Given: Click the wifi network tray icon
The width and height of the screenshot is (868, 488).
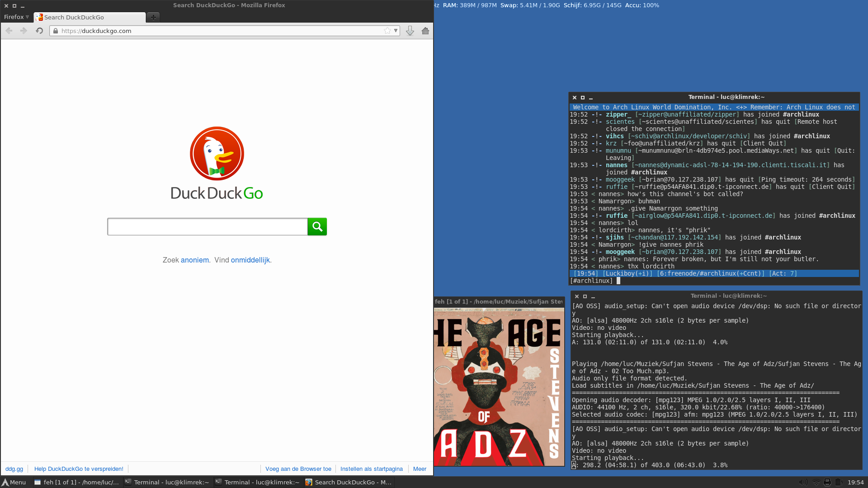Looking at the screenshot, I should pos(816,482).
